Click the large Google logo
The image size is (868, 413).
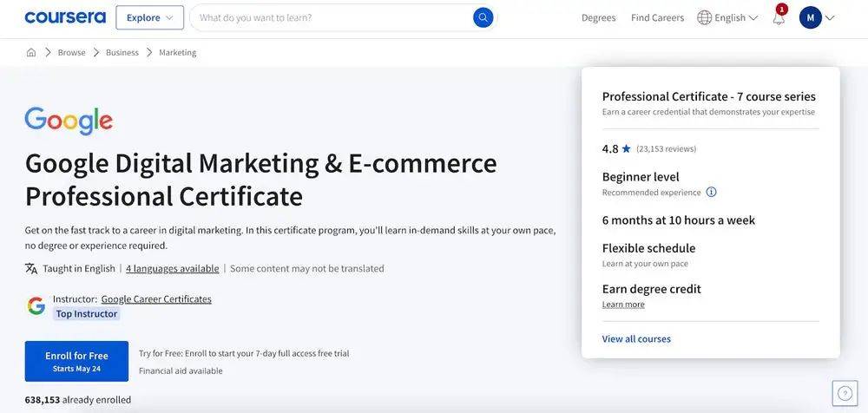point(69,121)
